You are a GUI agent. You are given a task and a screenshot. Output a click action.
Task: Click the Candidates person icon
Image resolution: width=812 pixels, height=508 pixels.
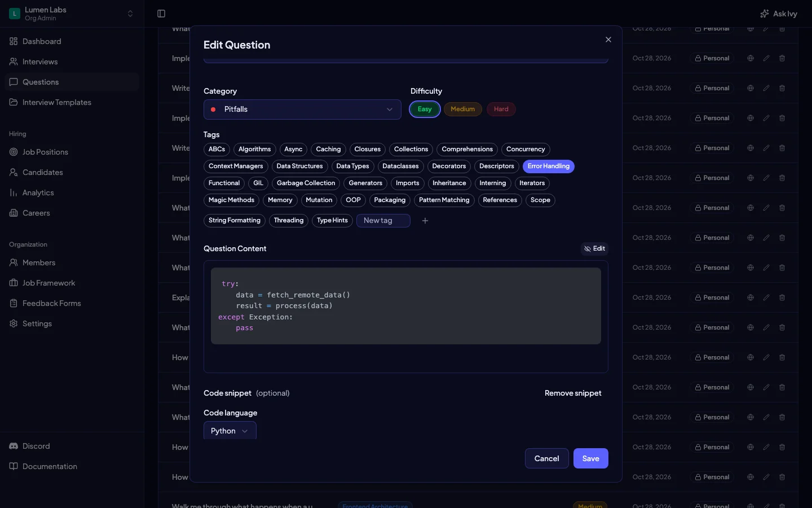[x=14, y=172]
